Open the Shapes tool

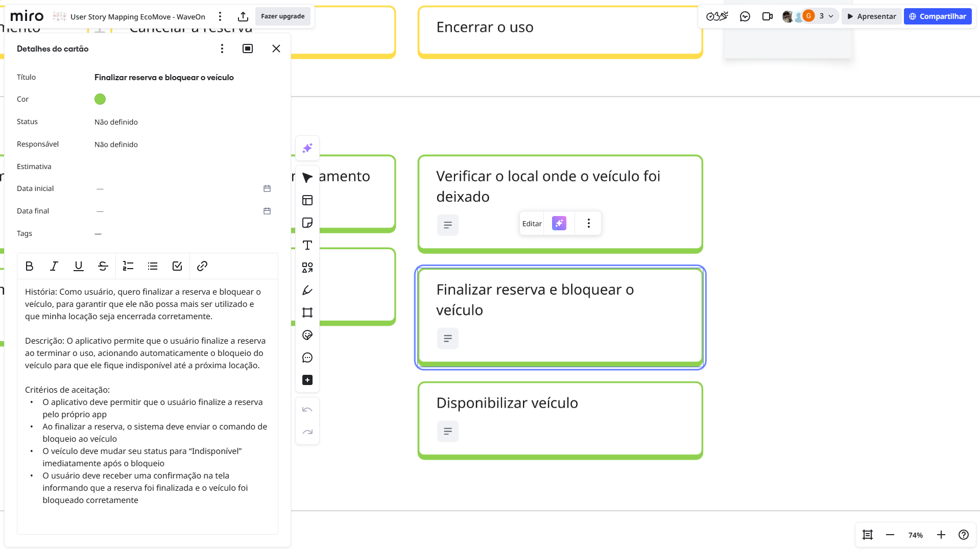[307, 268]
